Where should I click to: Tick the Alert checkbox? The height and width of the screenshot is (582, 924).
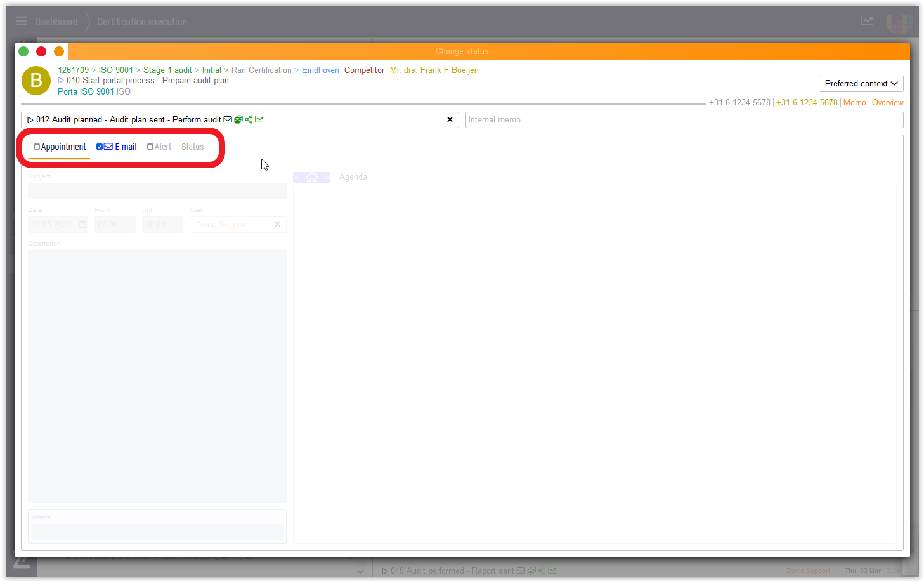coord(150,147)
